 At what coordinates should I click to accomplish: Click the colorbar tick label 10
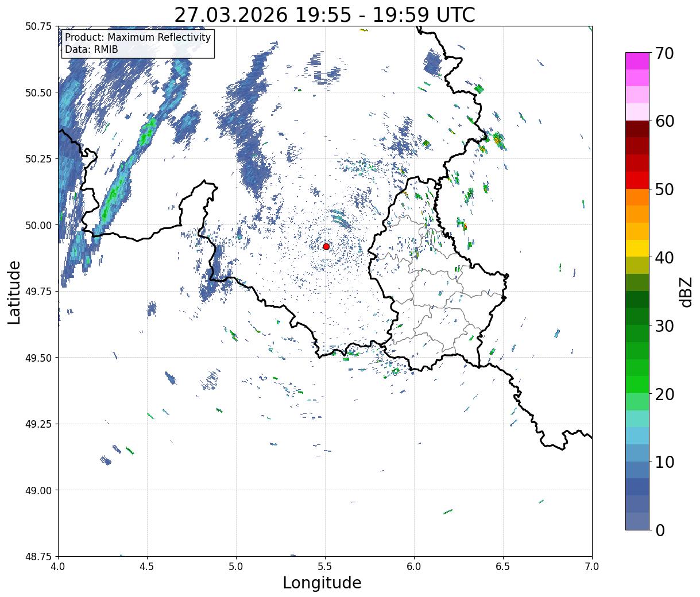(665, 462)
